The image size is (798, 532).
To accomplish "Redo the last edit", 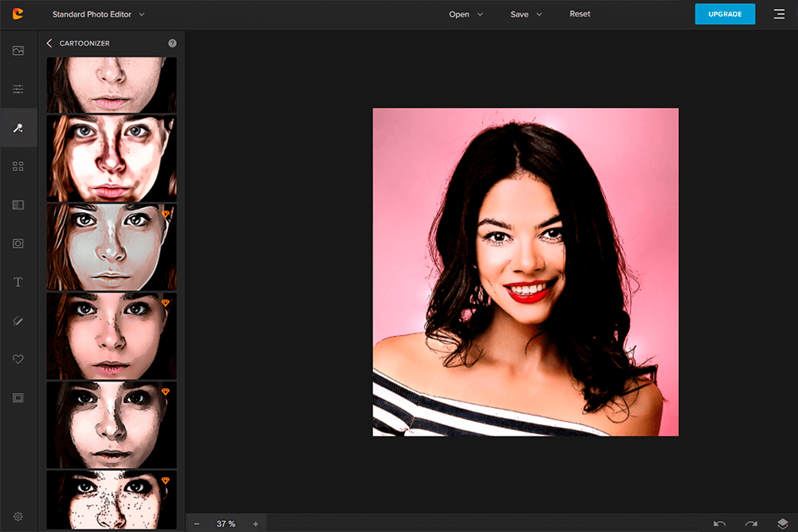I will [x=751, y=524].
